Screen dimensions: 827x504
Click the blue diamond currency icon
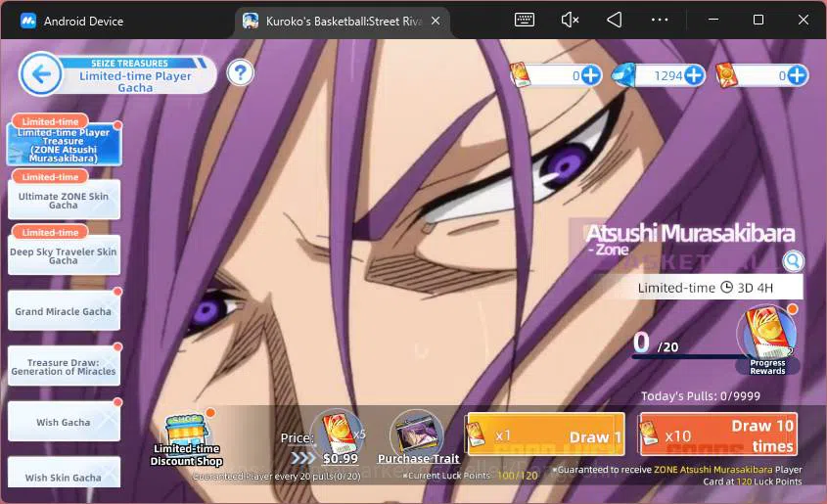[622, 75]
